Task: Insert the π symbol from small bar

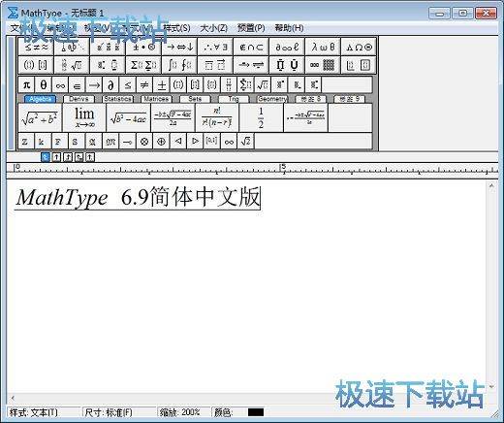Action: (26, 85)
